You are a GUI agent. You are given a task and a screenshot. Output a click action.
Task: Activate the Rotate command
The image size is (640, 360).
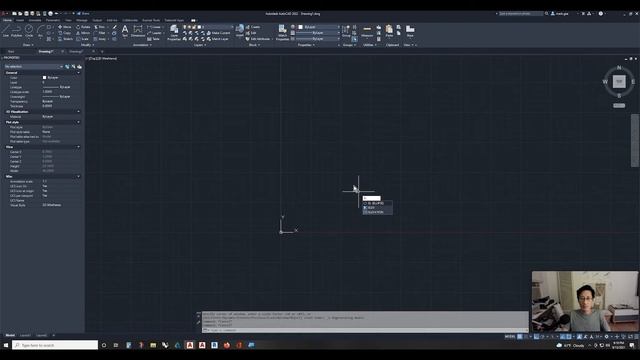[x=83, y=27]
